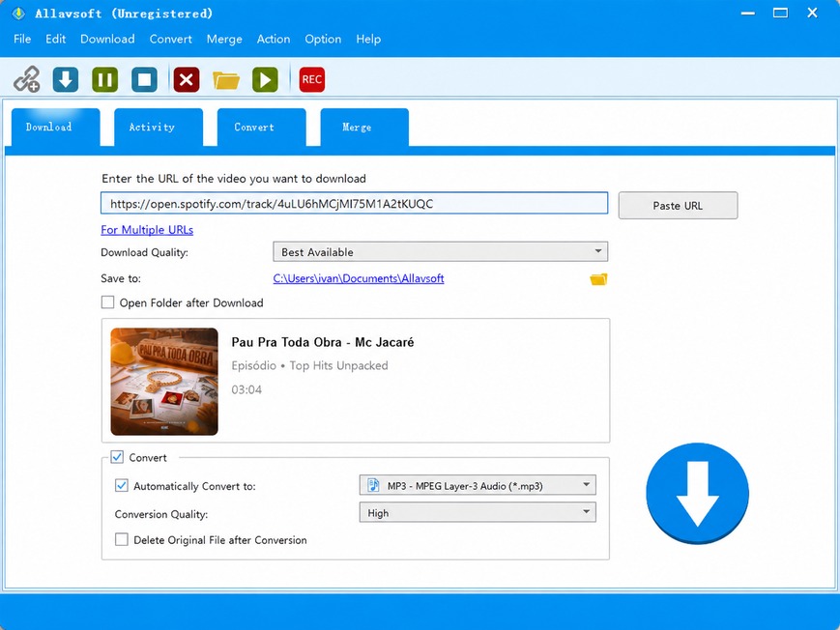840x630 pixels.
Task: Open the Download menu
Action: (107, 39)
